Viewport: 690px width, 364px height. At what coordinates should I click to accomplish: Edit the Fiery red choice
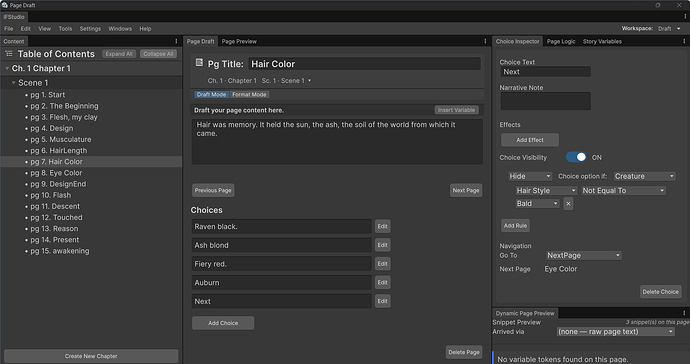382,264
